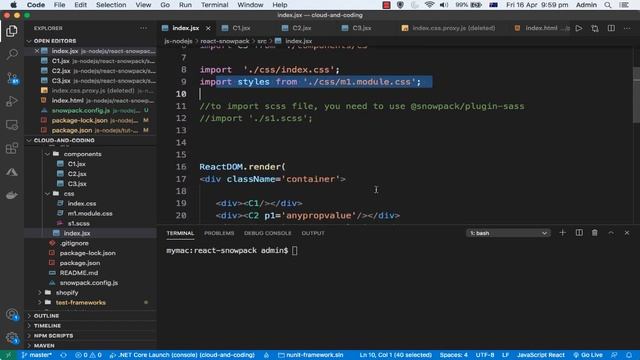This screenshot has height=360, width=640.
Task: Close the index.jsx editor tab
Action: (208, 28)
